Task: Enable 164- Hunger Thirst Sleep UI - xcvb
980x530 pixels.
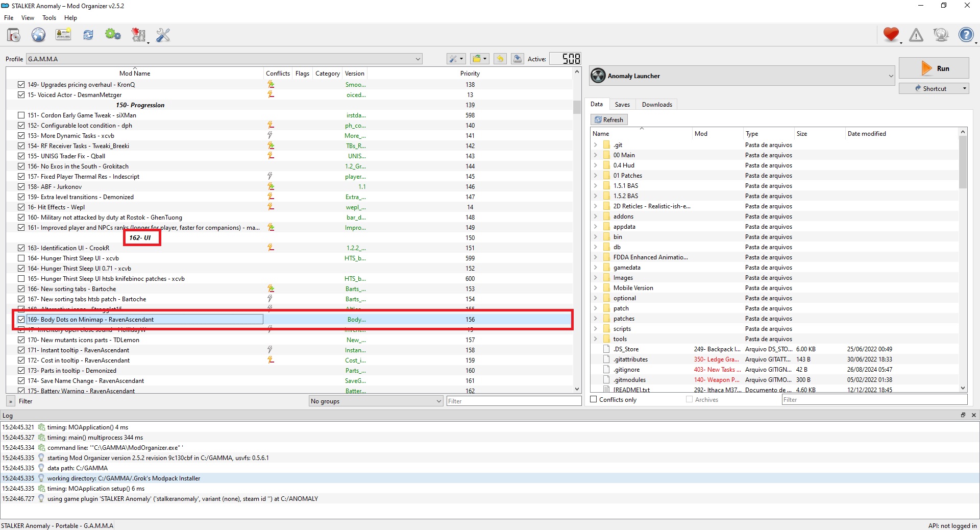Action: tap(21, 258)
